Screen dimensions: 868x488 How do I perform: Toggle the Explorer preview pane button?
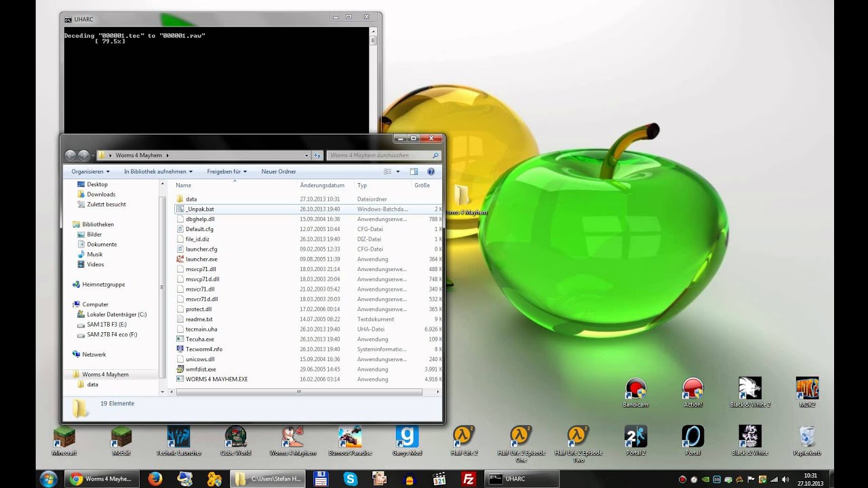pyautogui.click(x=414, y=171)
